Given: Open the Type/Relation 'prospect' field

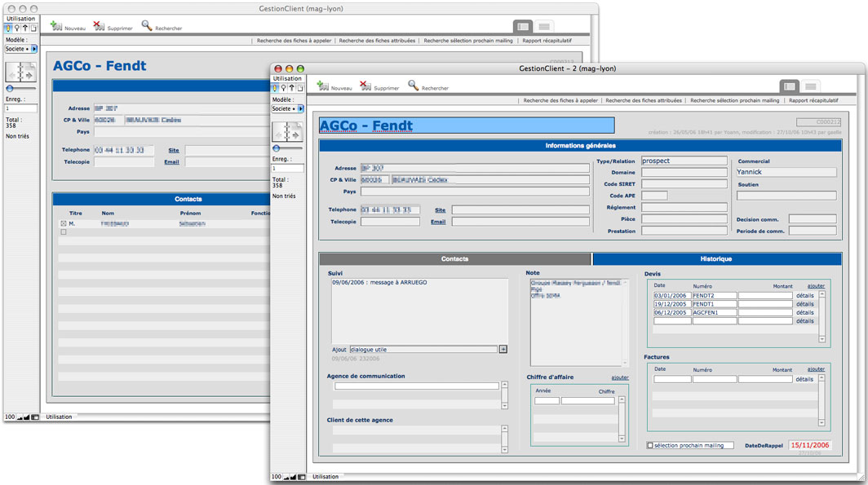Looking at the screenshot, I should (x=684, y=161).
